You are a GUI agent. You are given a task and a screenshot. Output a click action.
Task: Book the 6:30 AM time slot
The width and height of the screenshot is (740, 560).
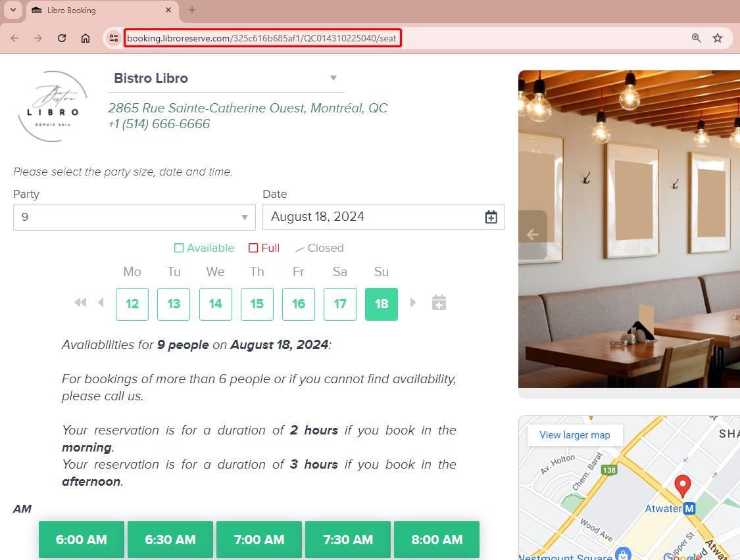[170, 539]
